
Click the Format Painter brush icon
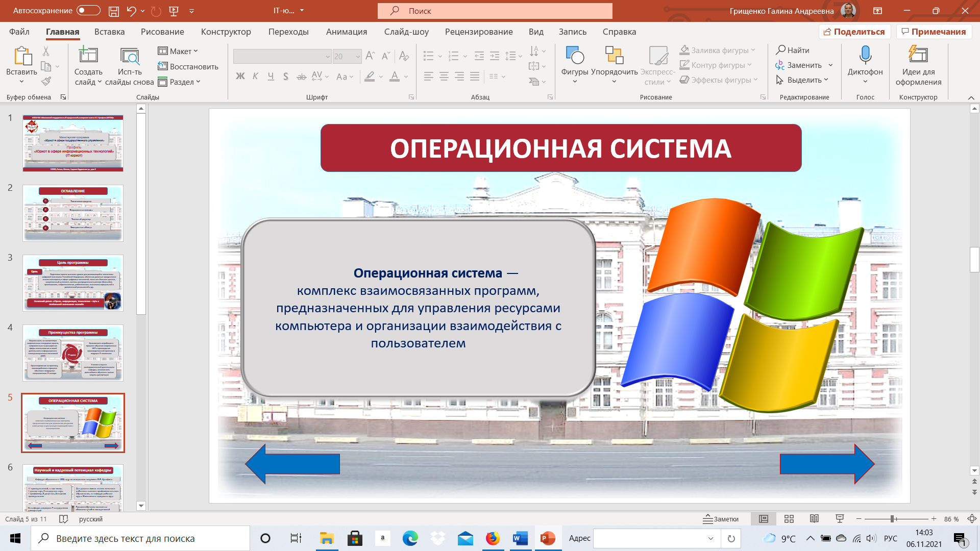tap(46, 81)
